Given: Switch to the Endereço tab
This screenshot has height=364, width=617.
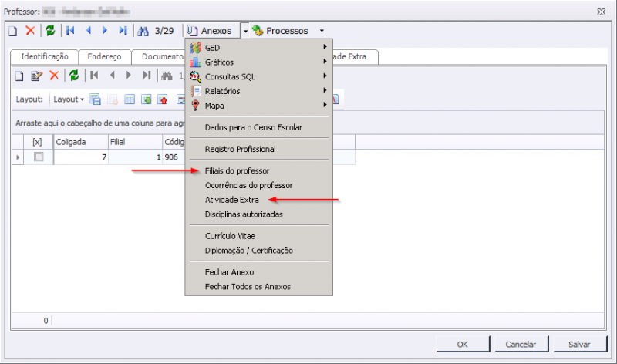Looking at the screenshot, I should tap(104, 57).
